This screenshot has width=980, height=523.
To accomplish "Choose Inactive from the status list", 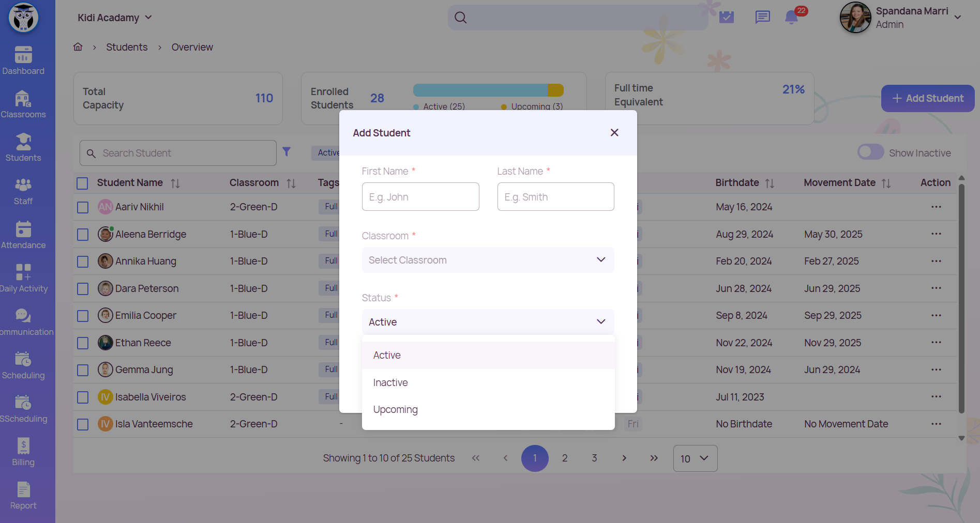I will click(x=390, y=382).
